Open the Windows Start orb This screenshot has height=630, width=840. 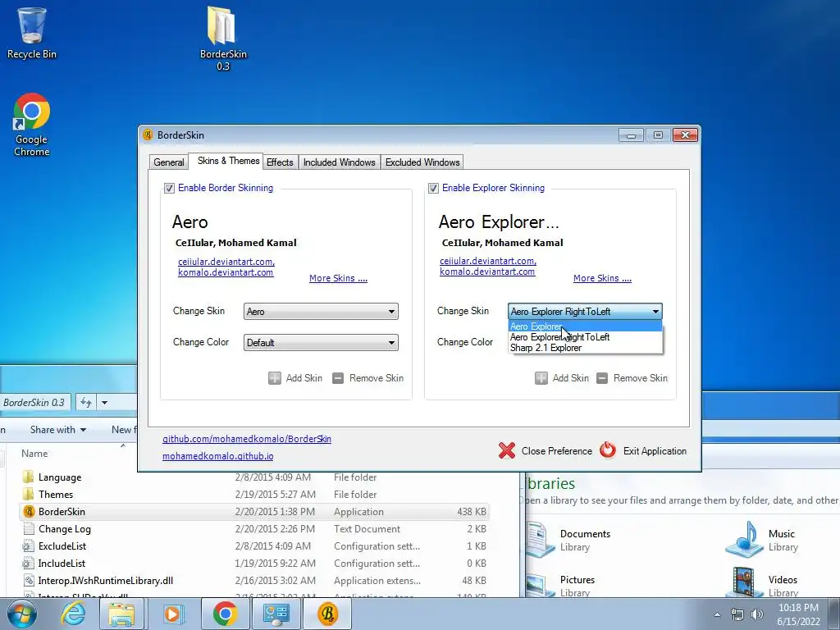coord(21,614)
